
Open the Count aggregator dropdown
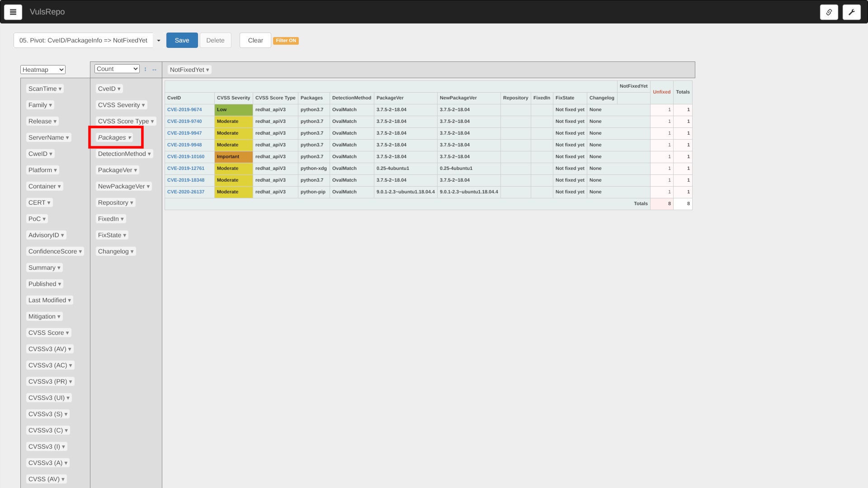(117, 69)
